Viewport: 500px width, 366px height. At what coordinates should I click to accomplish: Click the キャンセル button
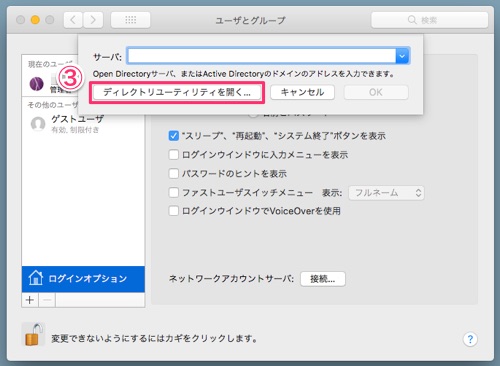pyautogui.click(x=302, y=92)
